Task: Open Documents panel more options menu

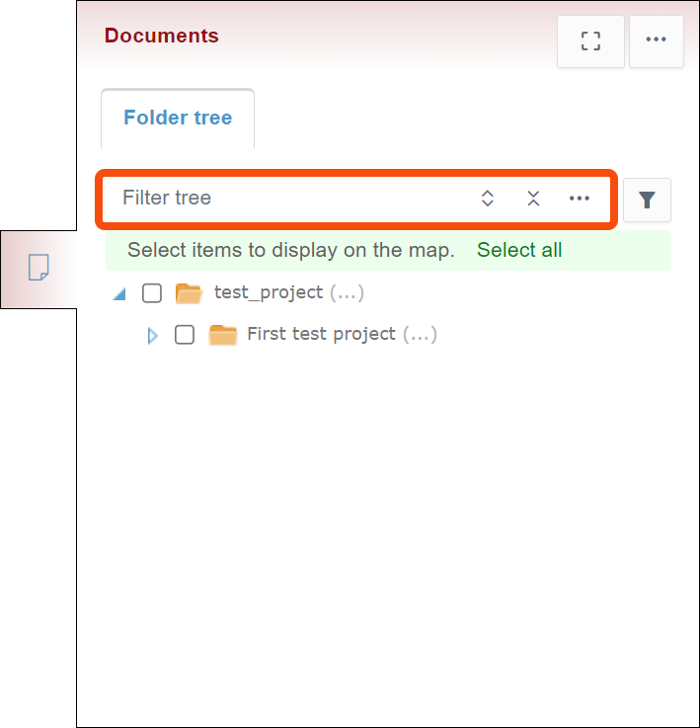Action: pyautogui.click(x=656, y=41)
